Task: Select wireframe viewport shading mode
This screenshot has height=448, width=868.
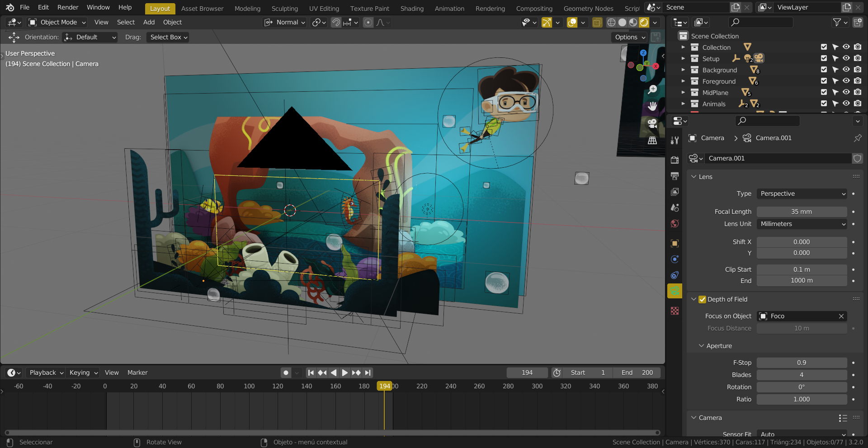Action: tap(611, 22)
